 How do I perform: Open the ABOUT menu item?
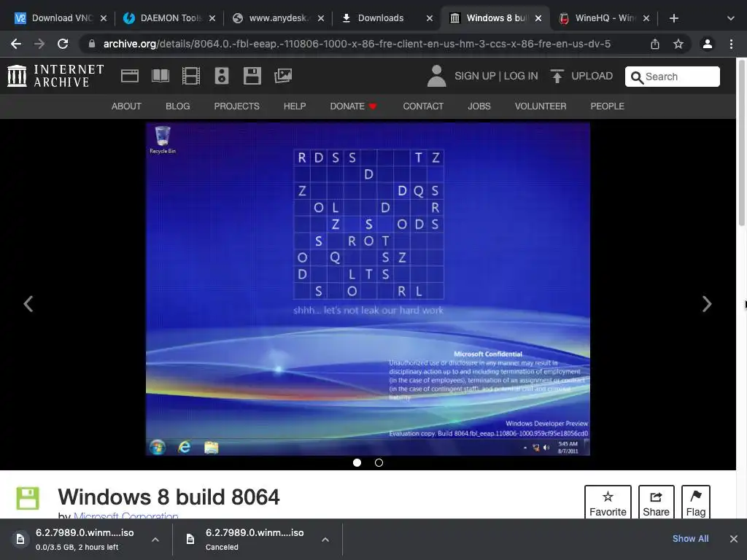[x=126, y=106]
